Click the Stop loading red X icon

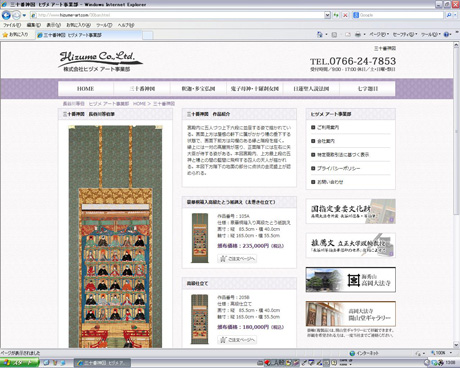(345, 15)
